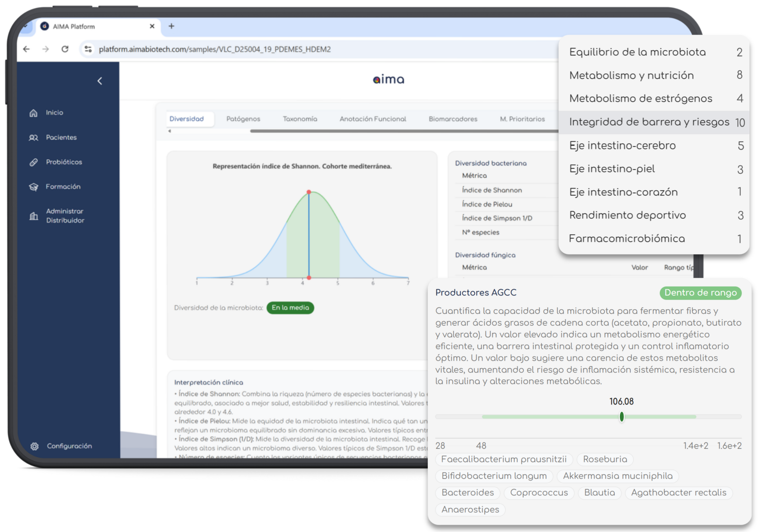Click the red dot atop Shannon curve
759x532 pixels.
click(x=309, y=192)
